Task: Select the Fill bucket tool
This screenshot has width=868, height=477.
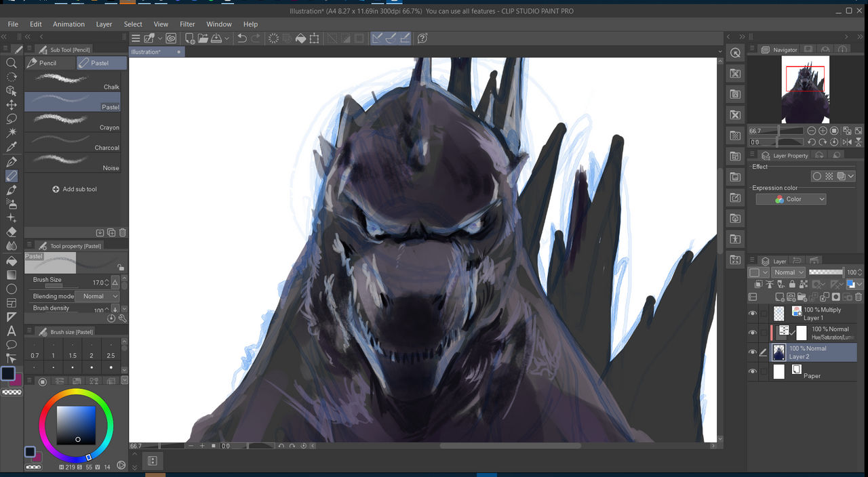Action: coord(12,261)
